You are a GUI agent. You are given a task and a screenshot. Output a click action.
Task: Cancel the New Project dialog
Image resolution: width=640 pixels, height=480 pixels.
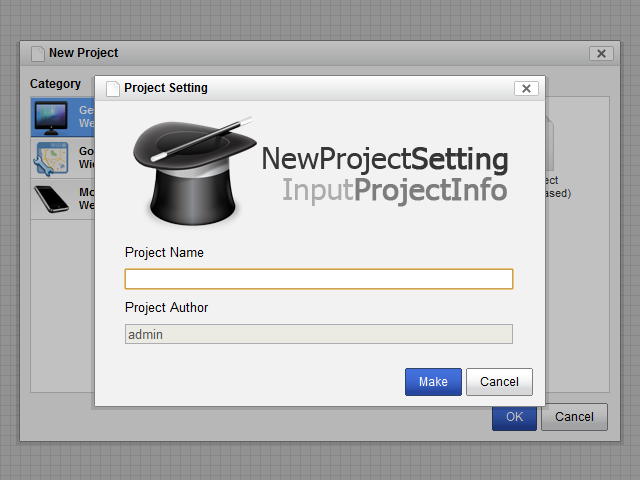(x=574, y=417)
